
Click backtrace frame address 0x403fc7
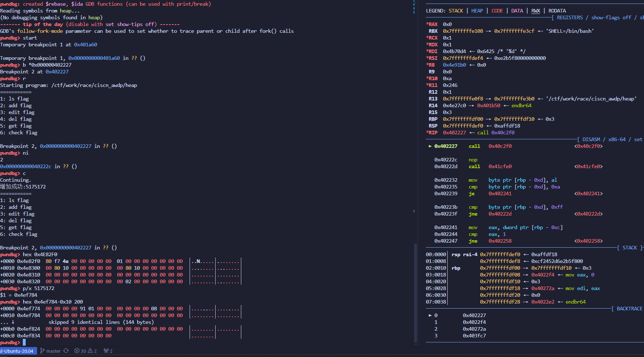pos(474,336)
